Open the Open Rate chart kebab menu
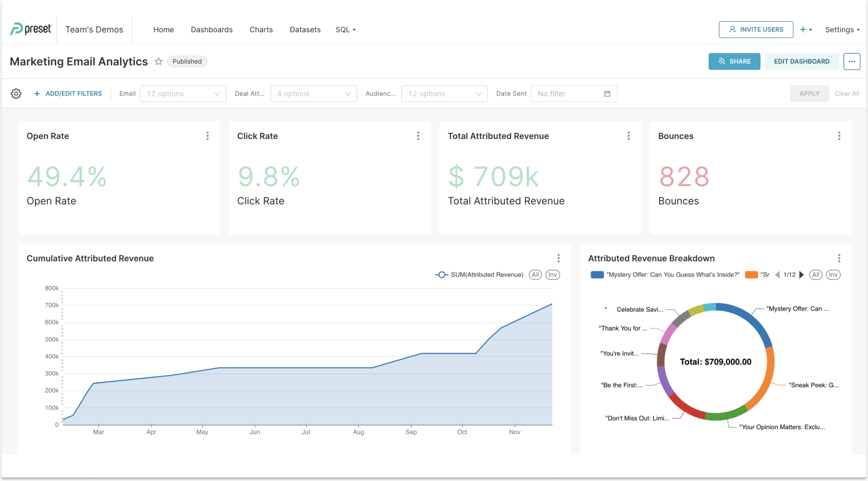The height and width of the screenshot is (481, 868). pos(208,136)
